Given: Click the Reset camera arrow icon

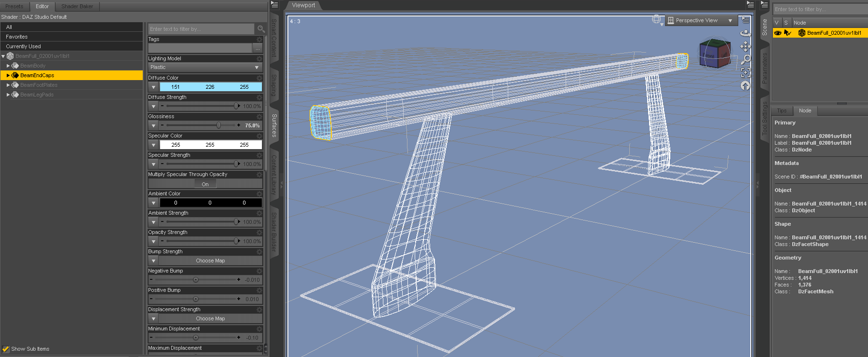Looking at the screenshot, I should [x=746, y=85].
